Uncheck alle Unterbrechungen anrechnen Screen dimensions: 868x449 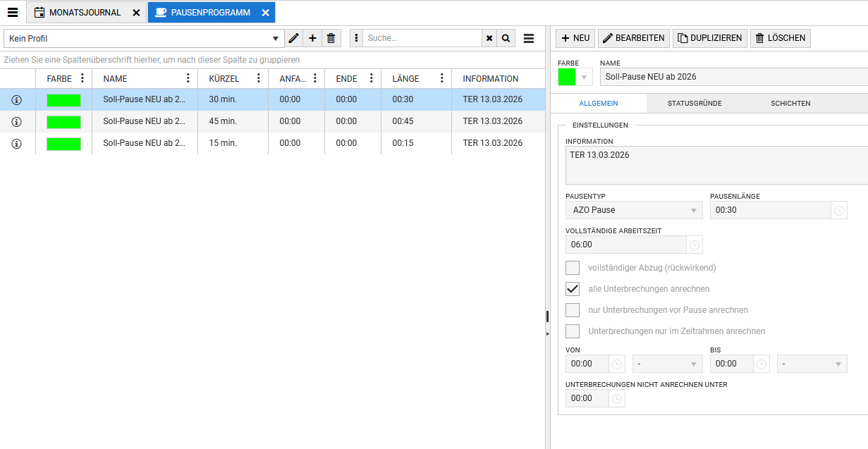pos(573,289)
